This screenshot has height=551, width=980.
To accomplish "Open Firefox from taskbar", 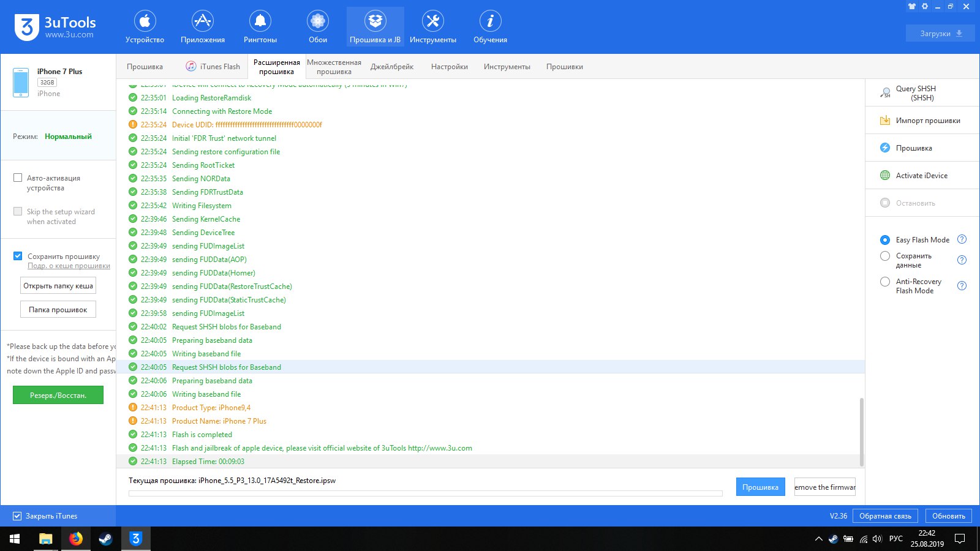I will (x=75, y=539).
